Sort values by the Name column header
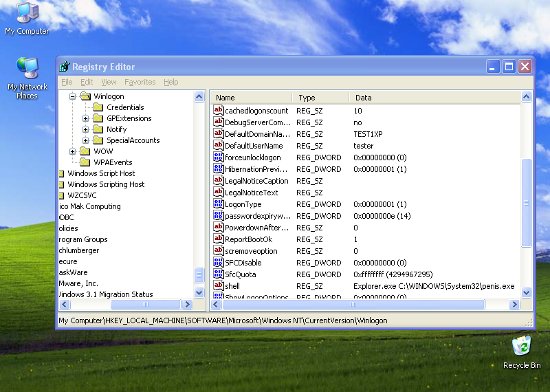This screenshot has width=550, height=392. (x=252, y=98)
